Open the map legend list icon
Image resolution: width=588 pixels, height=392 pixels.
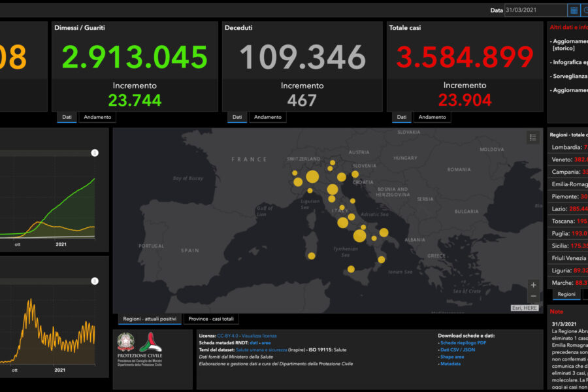(x=532, y=137)
